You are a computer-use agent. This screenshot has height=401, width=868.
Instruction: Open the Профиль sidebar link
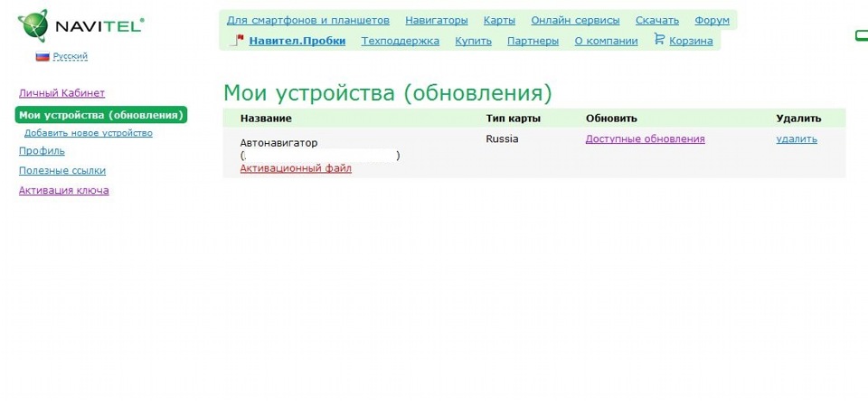42,150
